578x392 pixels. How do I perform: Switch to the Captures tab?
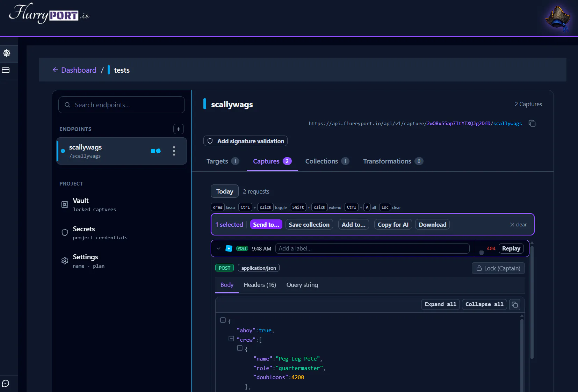pos(272,161)
